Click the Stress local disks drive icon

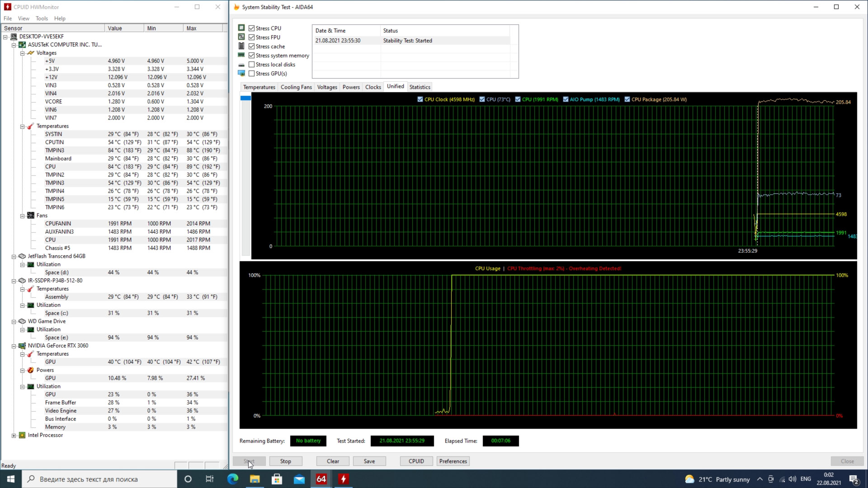(241, 65)
